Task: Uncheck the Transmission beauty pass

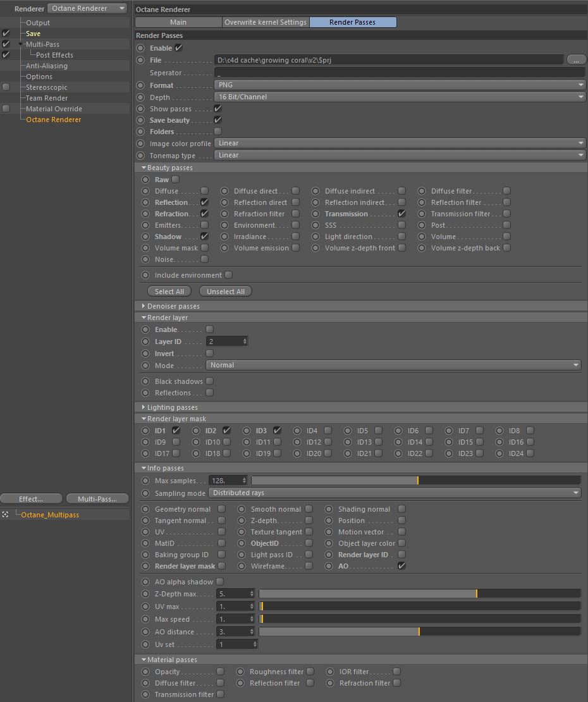Action: pos(402,214)
